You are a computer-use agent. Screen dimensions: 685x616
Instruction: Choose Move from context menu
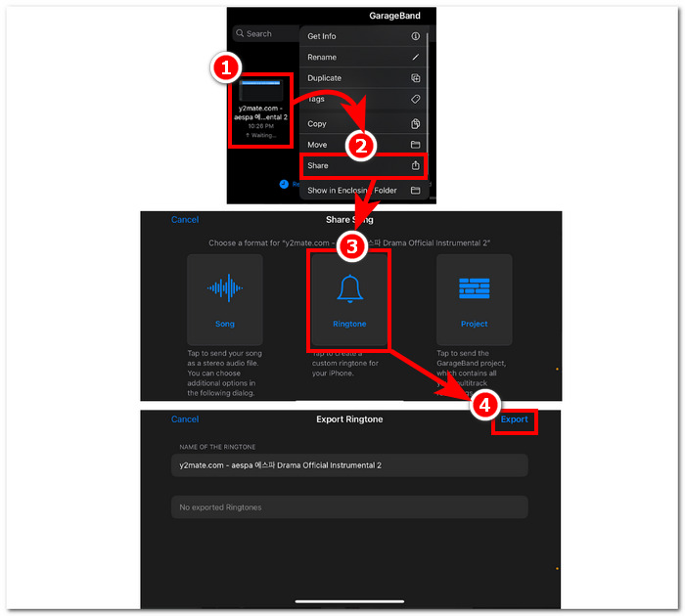point(363,145)
